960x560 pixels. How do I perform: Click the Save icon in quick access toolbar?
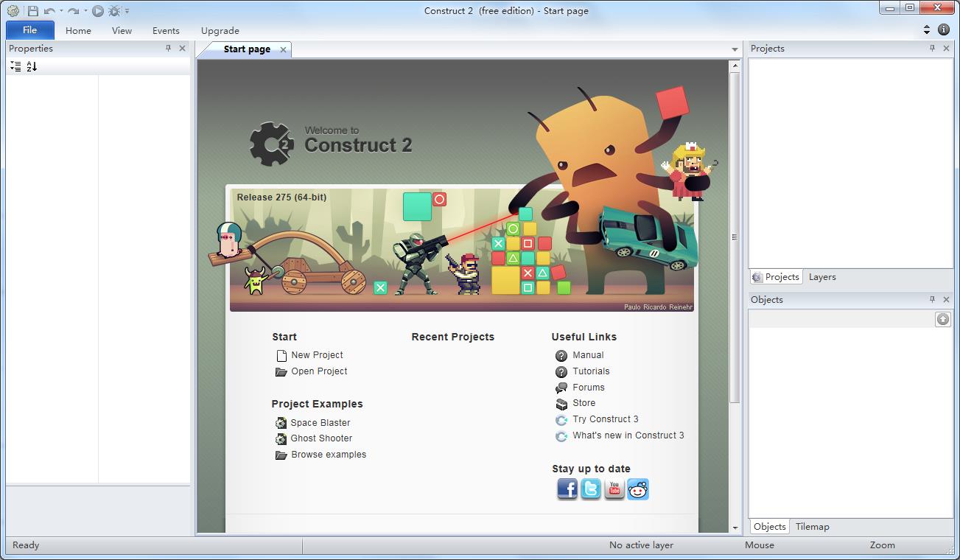point(33,11)
